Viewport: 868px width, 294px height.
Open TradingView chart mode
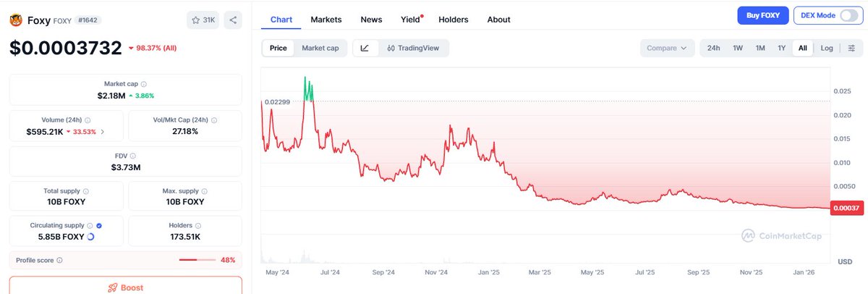coord(412,49)
